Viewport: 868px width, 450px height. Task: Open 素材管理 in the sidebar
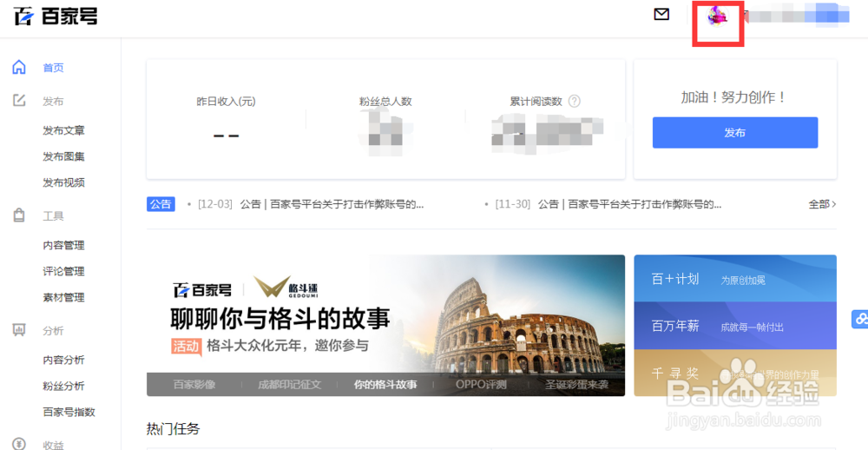63,298
